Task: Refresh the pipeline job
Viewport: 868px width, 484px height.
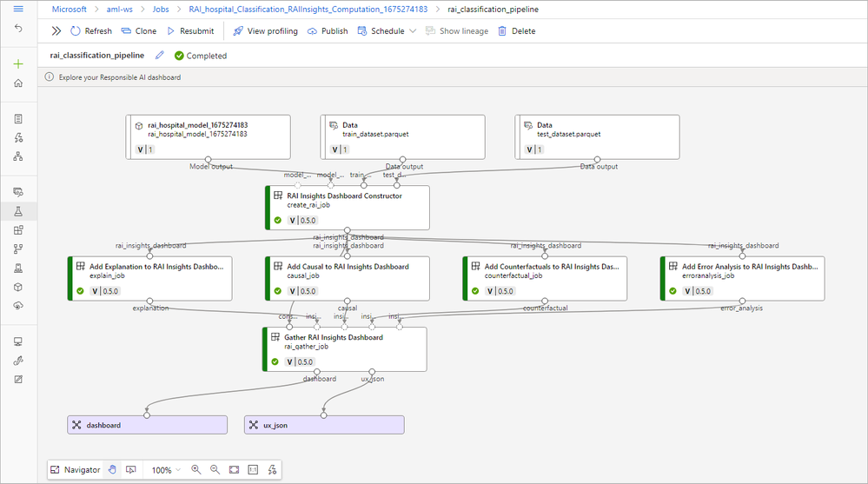Action: pos(91,31)
